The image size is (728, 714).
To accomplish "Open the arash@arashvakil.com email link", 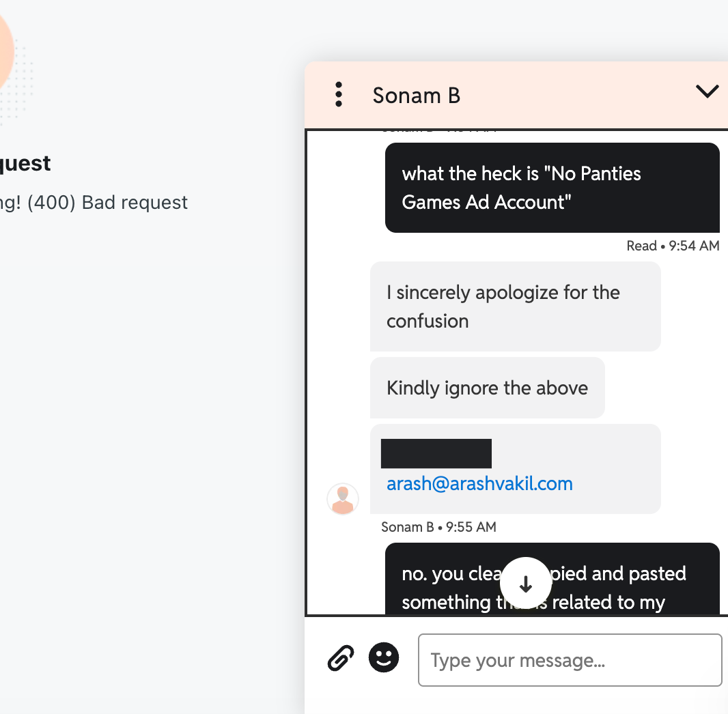I will click(x=479, y=484).
